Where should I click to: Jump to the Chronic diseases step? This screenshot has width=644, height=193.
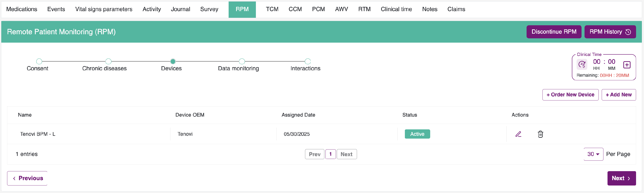pyautogui.click(x=108, y=61)
